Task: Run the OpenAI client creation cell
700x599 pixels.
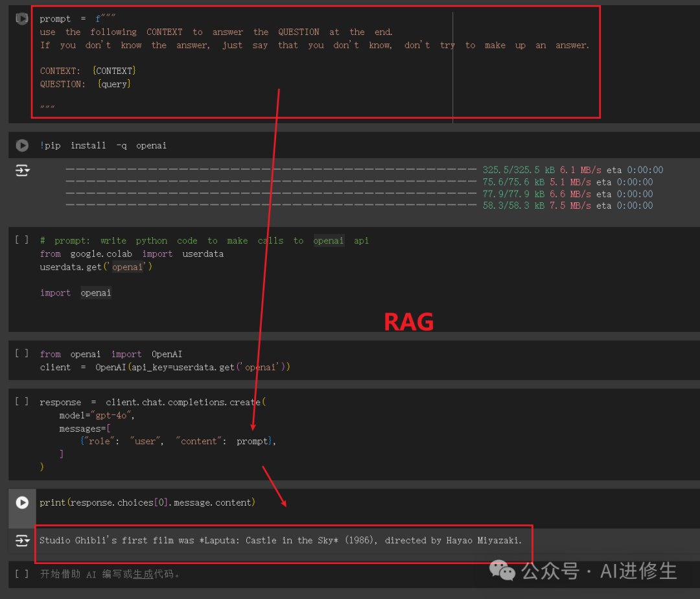Action: 22,353
